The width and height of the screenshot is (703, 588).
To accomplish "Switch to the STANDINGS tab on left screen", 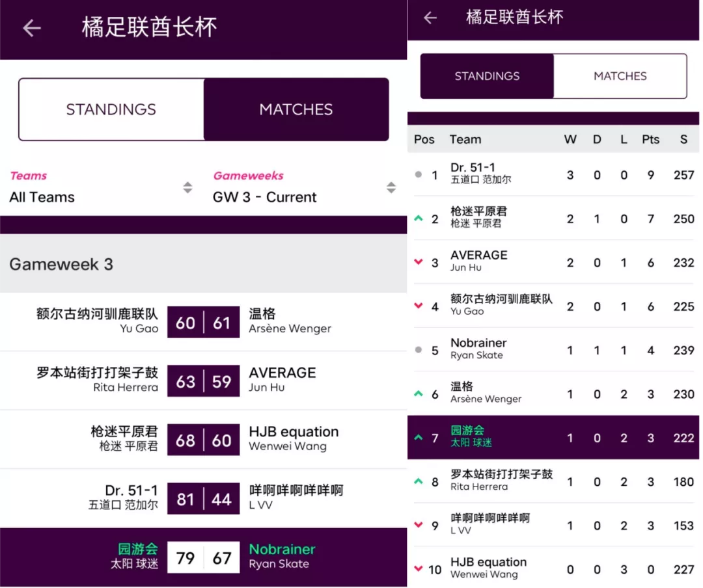I will (x=111, y=109).
